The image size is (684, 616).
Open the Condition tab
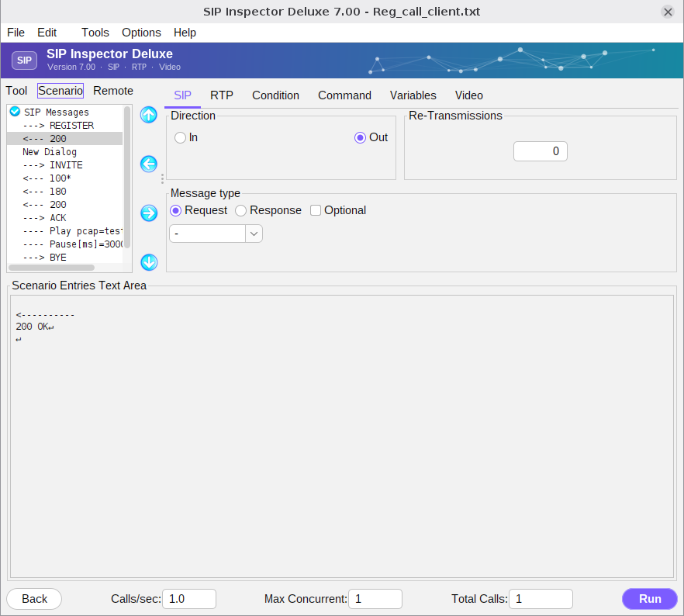[276, 95]
